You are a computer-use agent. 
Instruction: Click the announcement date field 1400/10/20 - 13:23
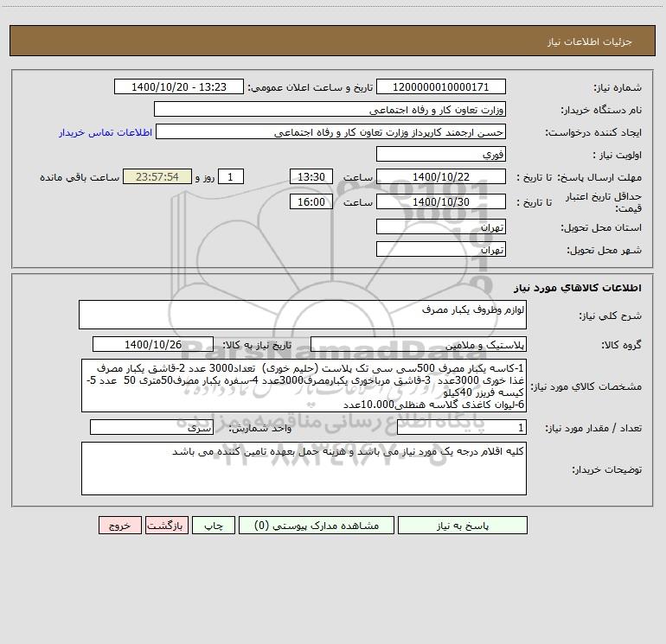click(179, 86)
